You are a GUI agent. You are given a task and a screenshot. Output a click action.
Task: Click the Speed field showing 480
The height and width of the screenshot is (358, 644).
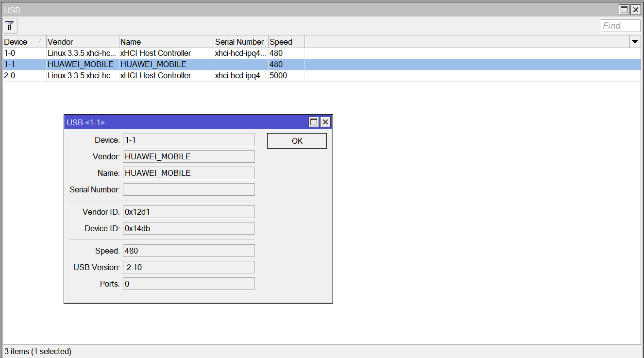pyautogui.click(x=188, y=251)
